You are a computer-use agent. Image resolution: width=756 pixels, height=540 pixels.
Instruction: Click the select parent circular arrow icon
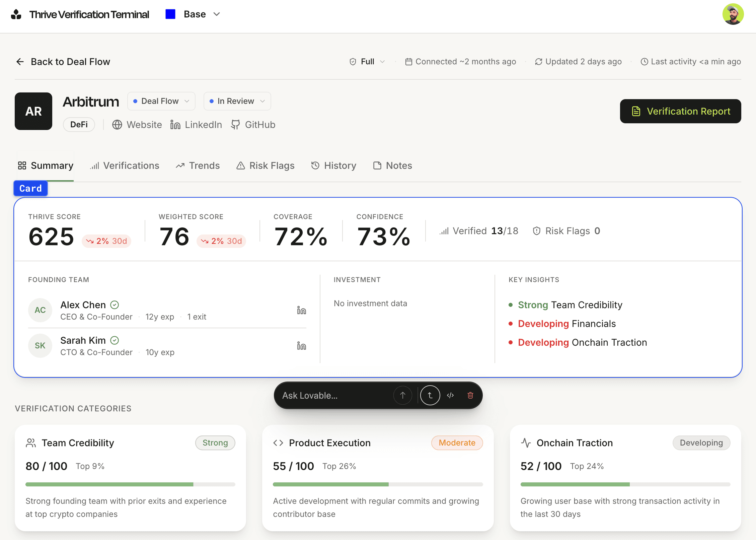pyautogui.click(x=430, y=395)
